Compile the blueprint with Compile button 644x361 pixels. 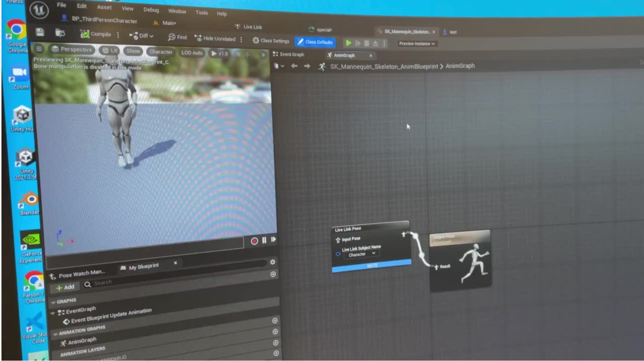click(96, 34)
